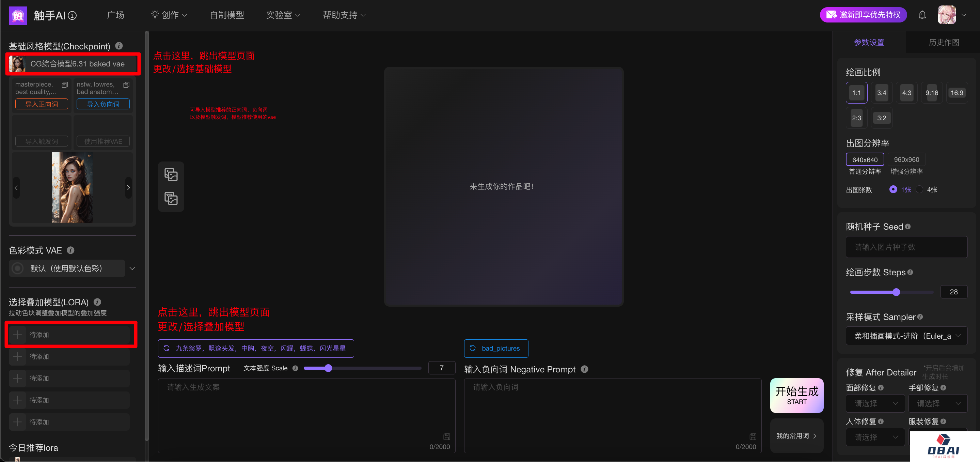Image resolution: width=980 pixels, height=462 pixels.
Task: Copy the masterpiece positive prompt text
Action: (64, 84)
